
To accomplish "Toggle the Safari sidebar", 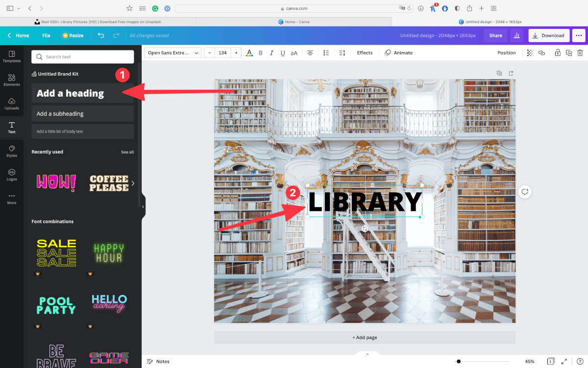I will 10,8.
